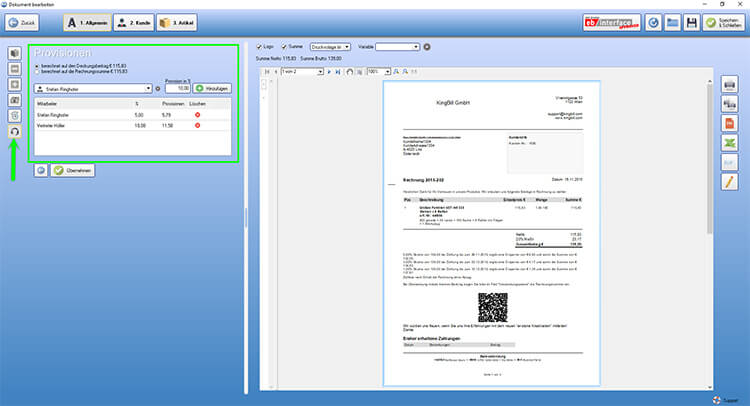Image resolution: width=750 pixels, height=406 pixels.
Task: Click the blue refresh icon in top toolbar
Action: (653, 22)
